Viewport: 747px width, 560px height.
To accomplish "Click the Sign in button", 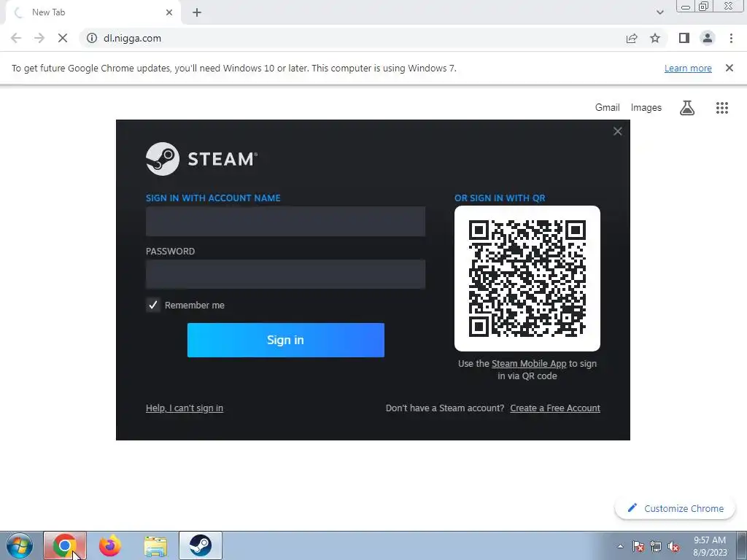I will [286, 340].
